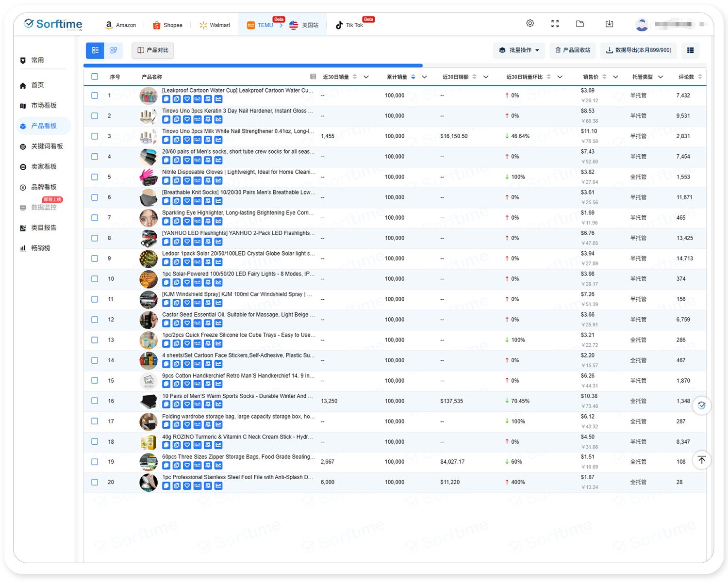Screen dimensions: 728x582
Task: Click the Leakproof Cartoon Water Cup thumbnail
Action: coord(149,96)
